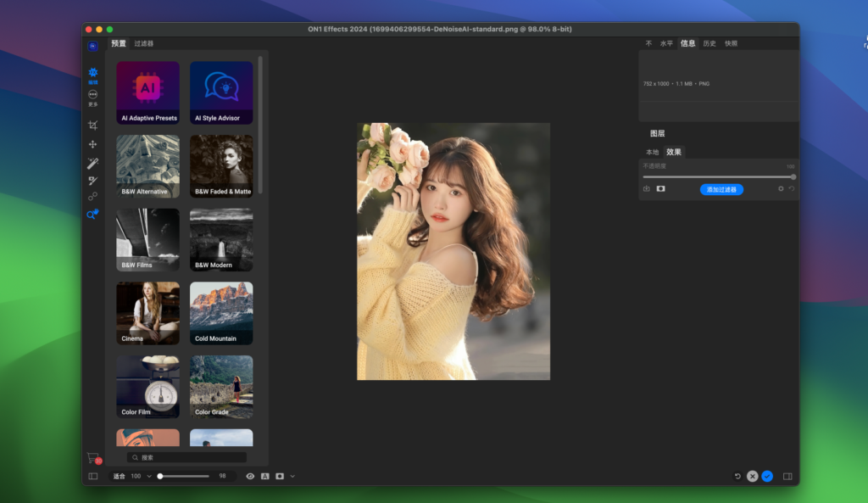Open the AI Adaptive Presets panel
Screen dimensions: 868x503
point(147,92)
